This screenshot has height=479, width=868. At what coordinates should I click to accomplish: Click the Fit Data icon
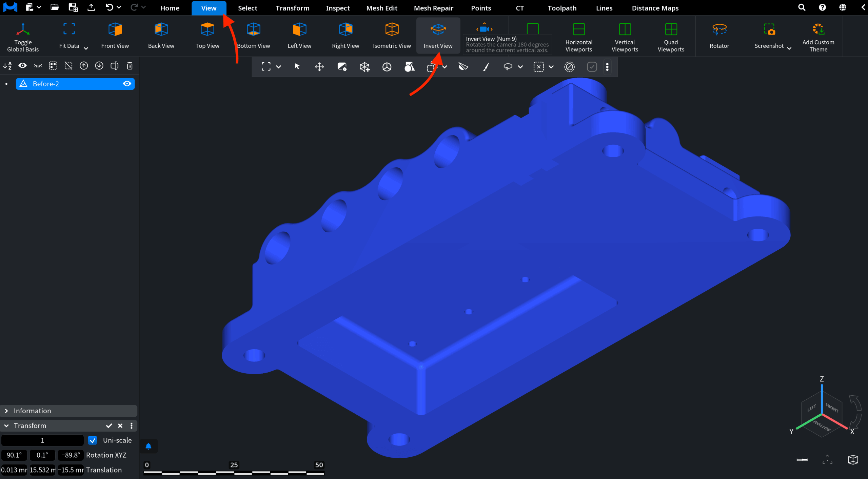[x=69, y=29]
